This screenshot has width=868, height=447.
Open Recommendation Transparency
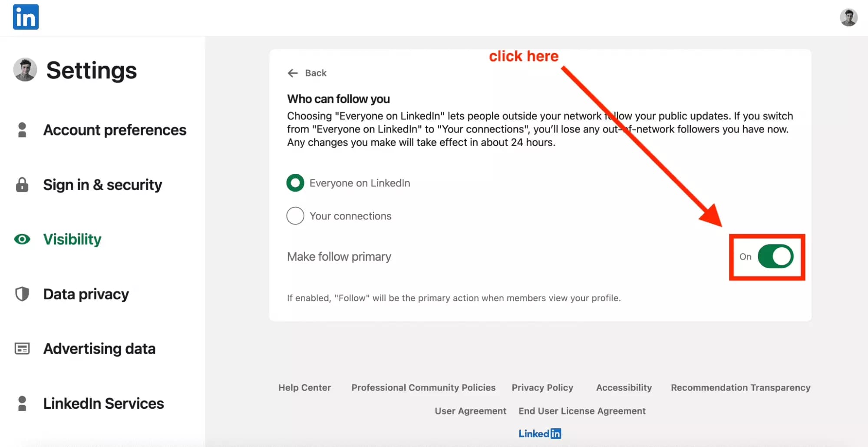tap(740, 387)
